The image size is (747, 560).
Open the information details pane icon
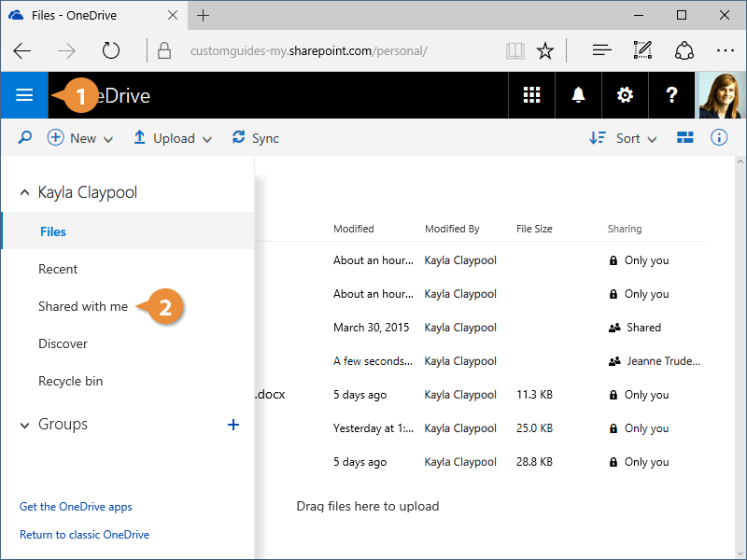(x=719, y=138)
